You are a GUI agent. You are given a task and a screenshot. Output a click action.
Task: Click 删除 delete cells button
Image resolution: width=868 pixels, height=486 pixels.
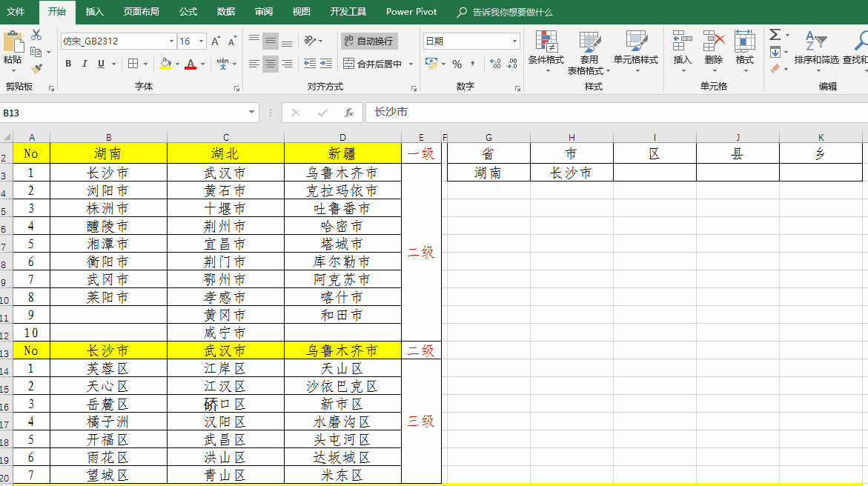tap(714, 52)
